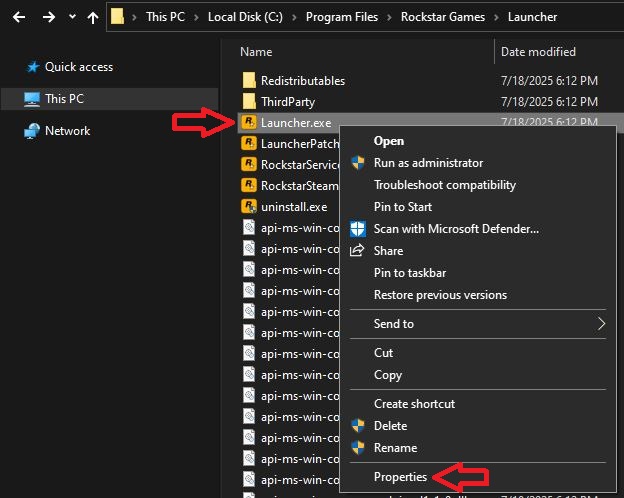
Task: Click shield icon beside Delete
Action: click(x=358, y=426)
